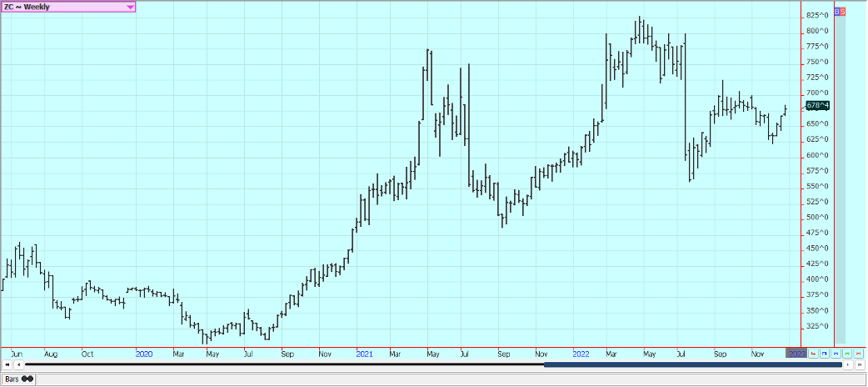The width and height of the screenshot is (868, 387).
Task: Click the blue B buy button
Action: pyautogui.click(x=837, y=11)
